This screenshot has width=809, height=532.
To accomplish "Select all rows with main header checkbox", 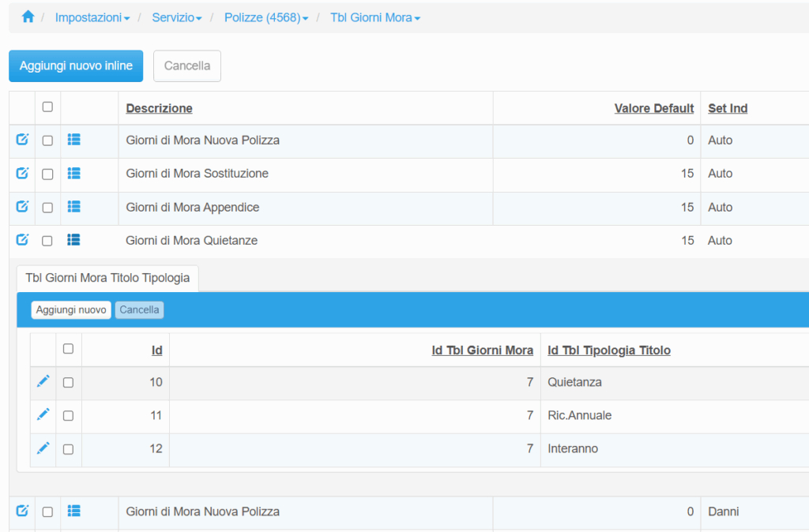I will [47, 107].
